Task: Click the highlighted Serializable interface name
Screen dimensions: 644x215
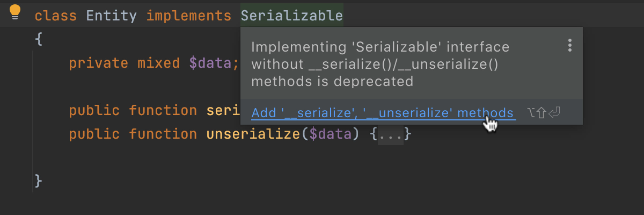Action: click(x=291, y=16)
